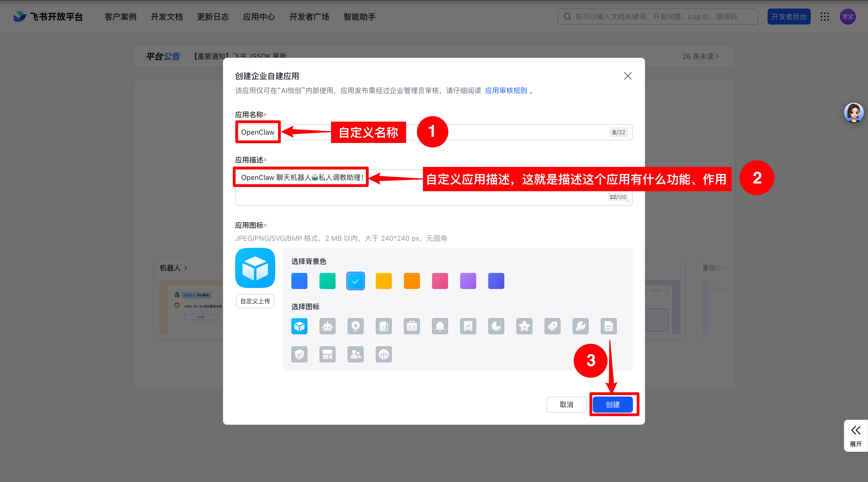Image resolution: width=868 pixels, height=482 pixels.
Task: Open the 家宝 user avatar menu
Action: pyautogui.click(x=848, y=17)
